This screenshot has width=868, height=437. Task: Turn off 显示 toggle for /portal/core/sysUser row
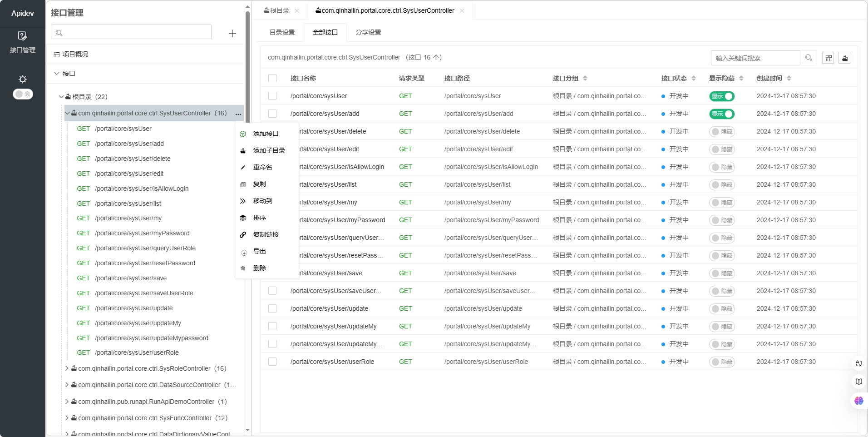721,96
